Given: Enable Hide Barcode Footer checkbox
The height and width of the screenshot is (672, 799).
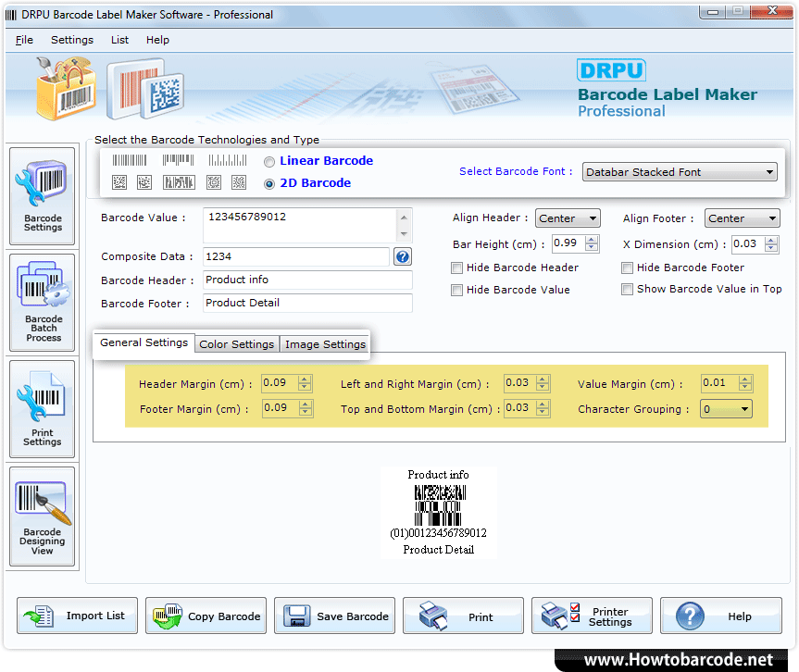Looking at the screenshot, I should 628,268.
